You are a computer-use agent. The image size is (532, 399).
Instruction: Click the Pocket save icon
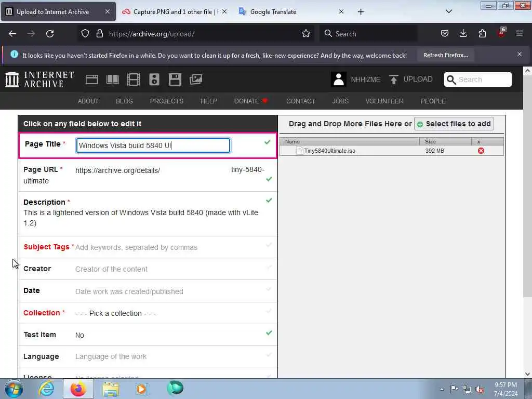click(445, 34)
